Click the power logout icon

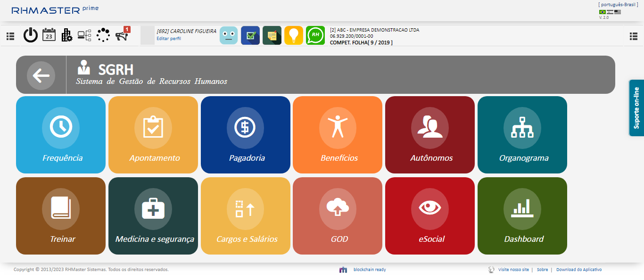pyautogui.click(x=31, y=35)
